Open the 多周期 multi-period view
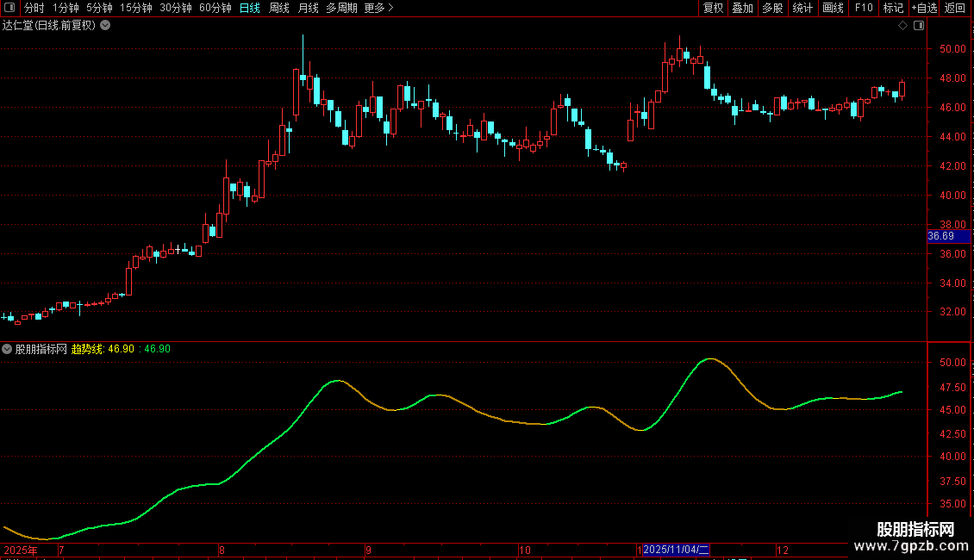Viewport: 974px width, 560px height. (341, 8)
